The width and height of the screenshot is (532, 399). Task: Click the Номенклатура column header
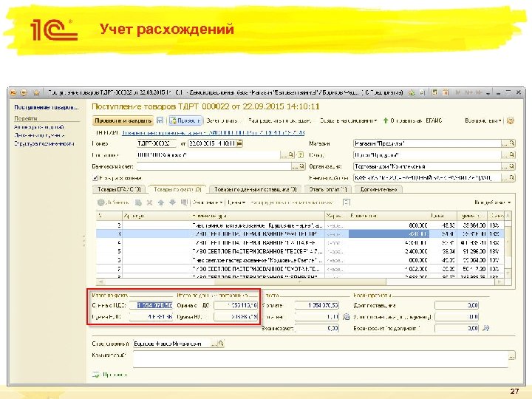click(x=258, y=216)
